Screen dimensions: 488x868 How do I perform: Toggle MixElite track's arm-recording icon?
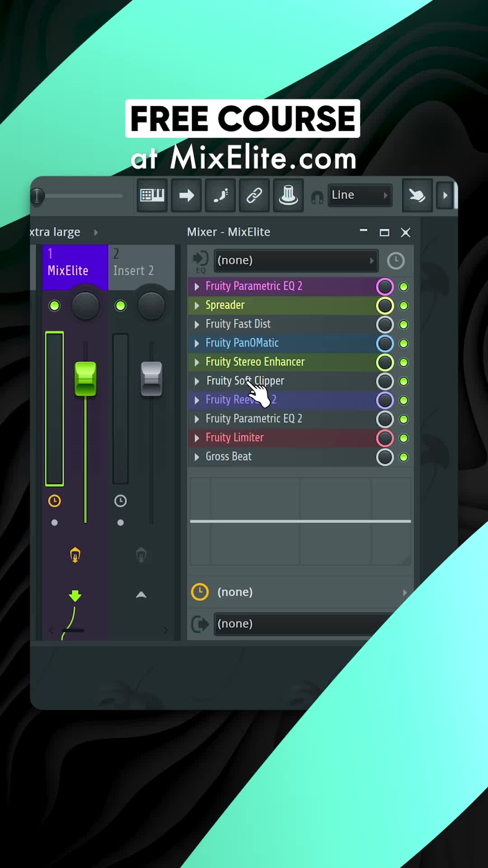pos(75,555)
